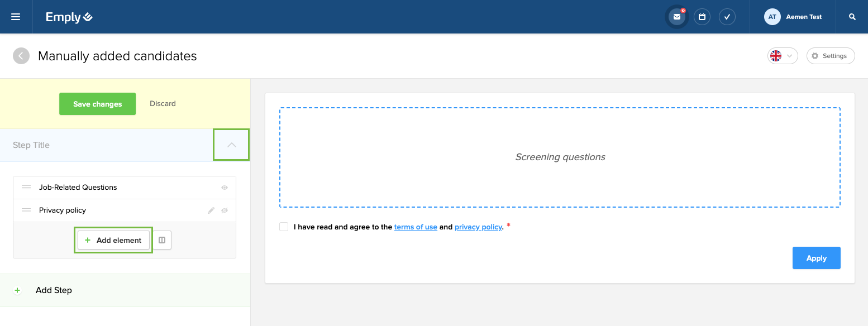Save changes to the form
The image size is (868, 326).
[x=97, y=104]
